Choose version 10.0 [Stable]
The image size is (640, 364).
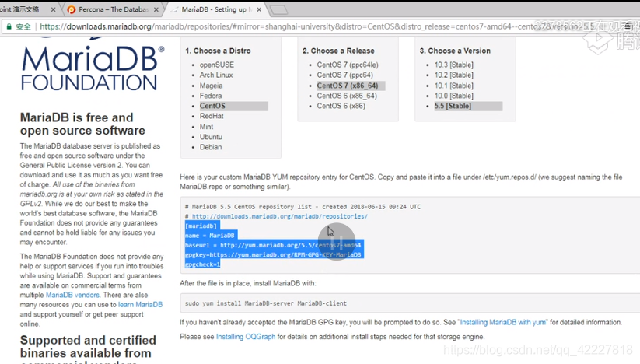(453, 96)
